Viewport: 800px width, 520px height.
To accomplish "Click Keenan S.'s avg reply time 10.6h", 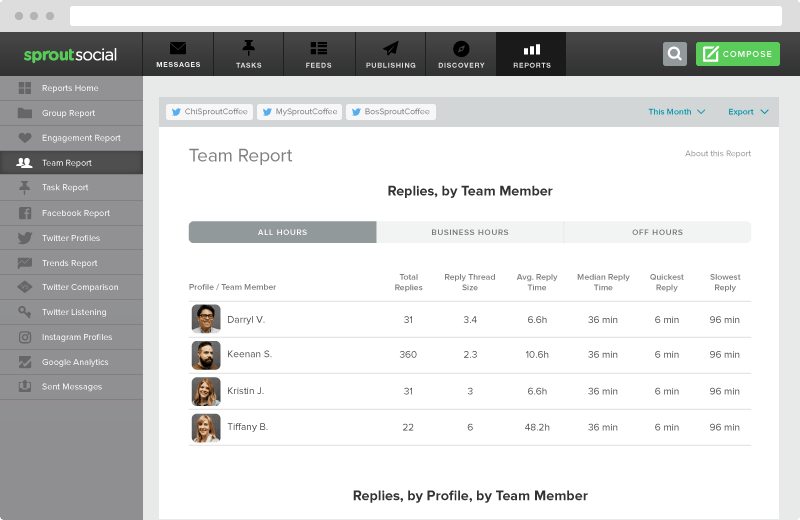I will coord(537,354).
